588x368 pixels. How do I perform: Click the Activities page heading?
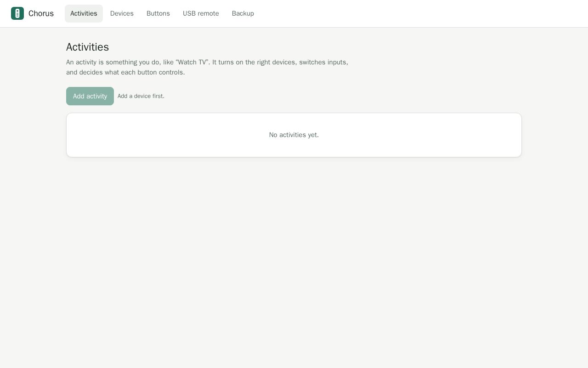[87, 47]
